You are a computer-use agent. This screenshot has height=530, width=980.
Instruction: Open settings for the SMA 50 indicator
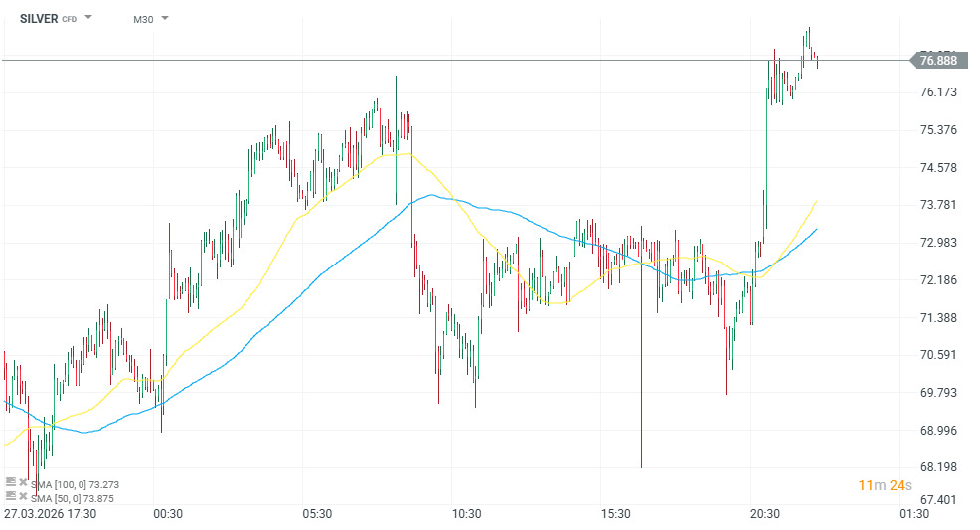click(11, 494)
